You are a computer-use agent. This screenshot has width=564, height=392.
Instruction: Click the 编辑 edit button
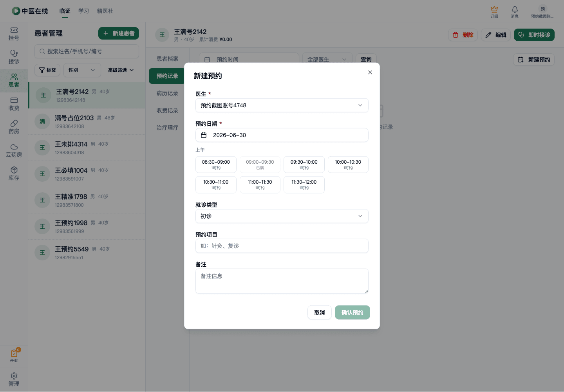496,35
